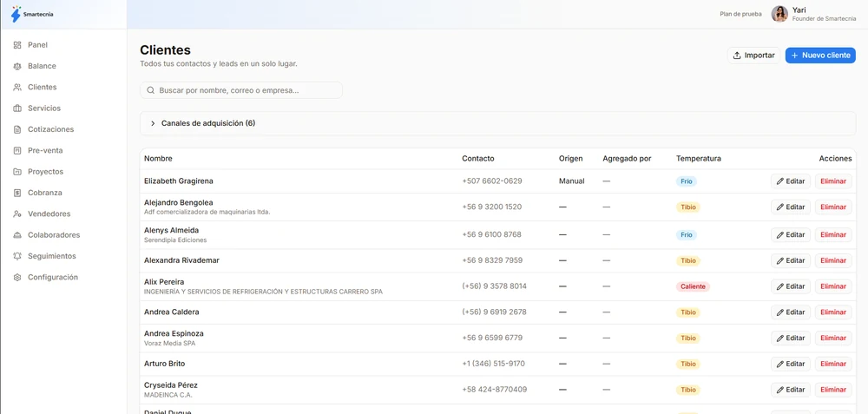
Task: Click the Balance scale icon in sidebar
Action: (x=17, y=66)
